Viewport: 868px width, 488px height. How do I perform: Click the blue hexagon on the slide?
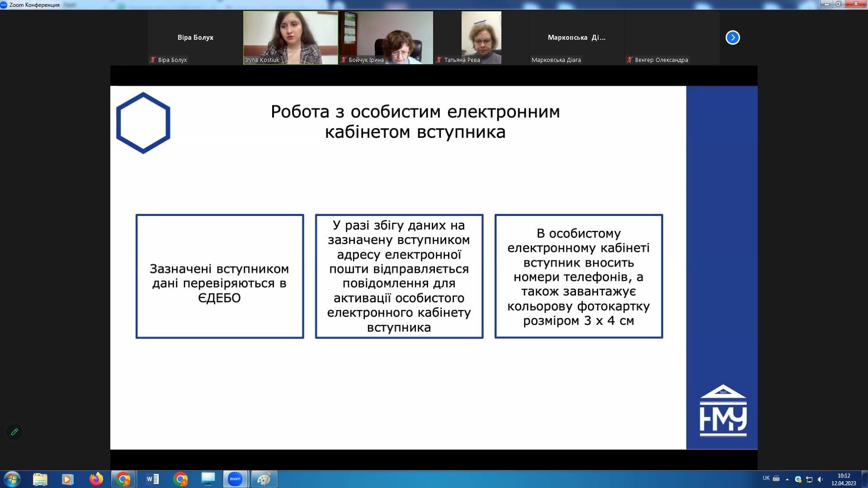tap(143, 123)
